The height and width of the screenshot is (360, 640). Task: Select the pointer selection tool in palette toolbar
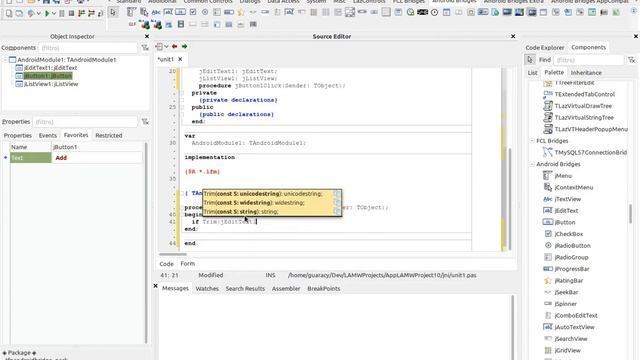113,12
